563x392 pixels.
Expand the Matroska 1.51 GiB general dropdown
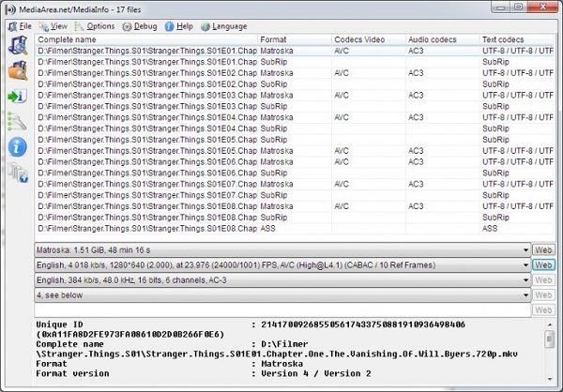(282, 249)
